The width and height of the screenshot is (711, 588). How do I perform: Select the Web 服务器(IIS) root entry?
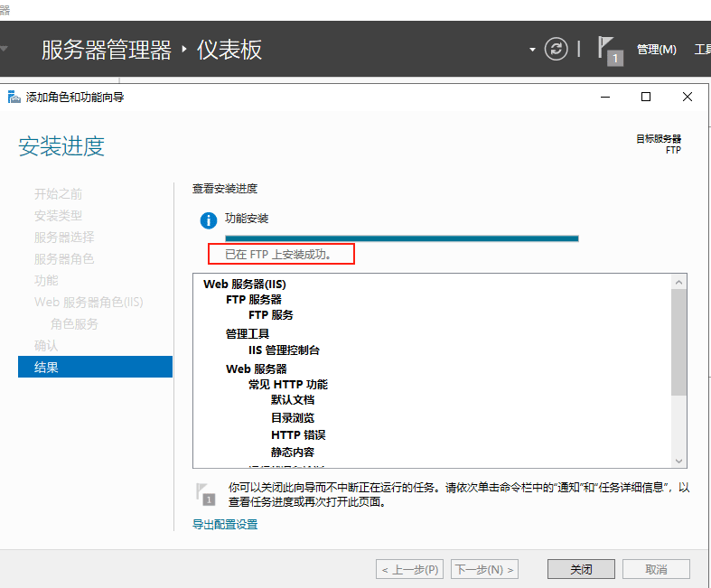tap(245, 284)
